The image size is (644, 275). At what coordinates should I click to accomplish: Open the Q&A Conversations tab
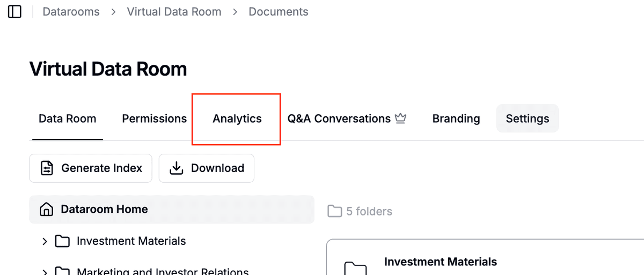tap(339, 118)
